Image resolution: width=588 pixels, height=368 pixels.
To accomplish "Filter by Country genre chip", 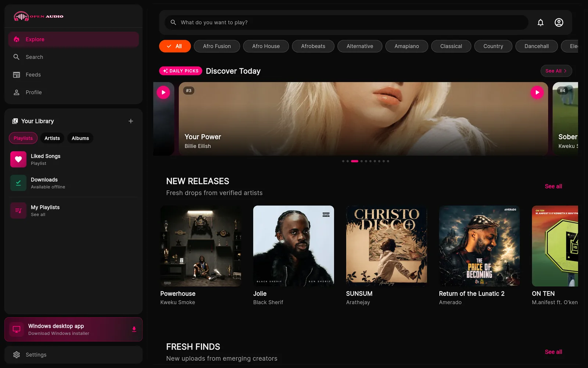I will (493, 46).
